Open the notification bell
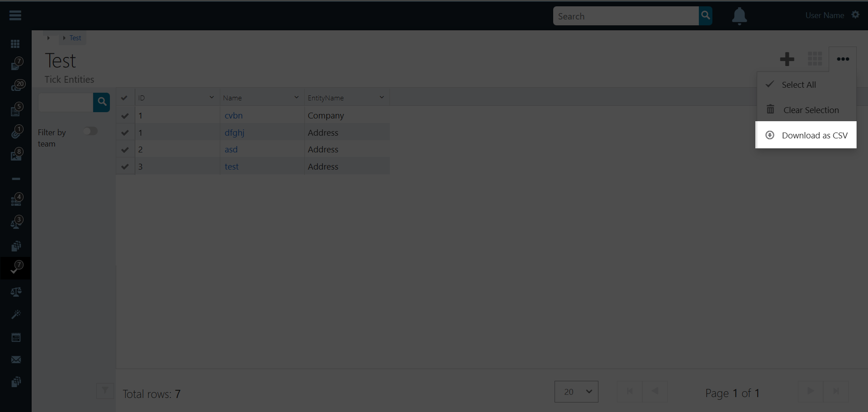 (739, 15)
